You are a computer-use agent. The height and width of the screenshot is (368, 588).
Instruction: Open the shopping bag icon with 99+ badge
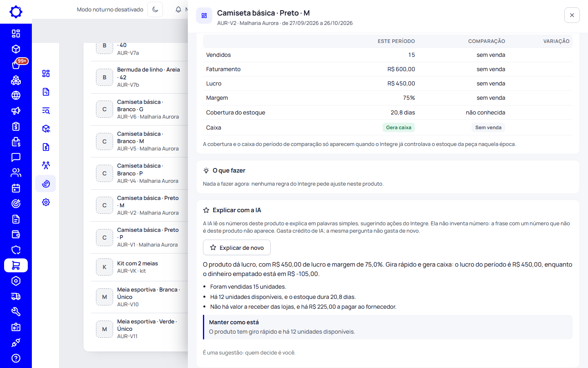click(x=16, y=65)
